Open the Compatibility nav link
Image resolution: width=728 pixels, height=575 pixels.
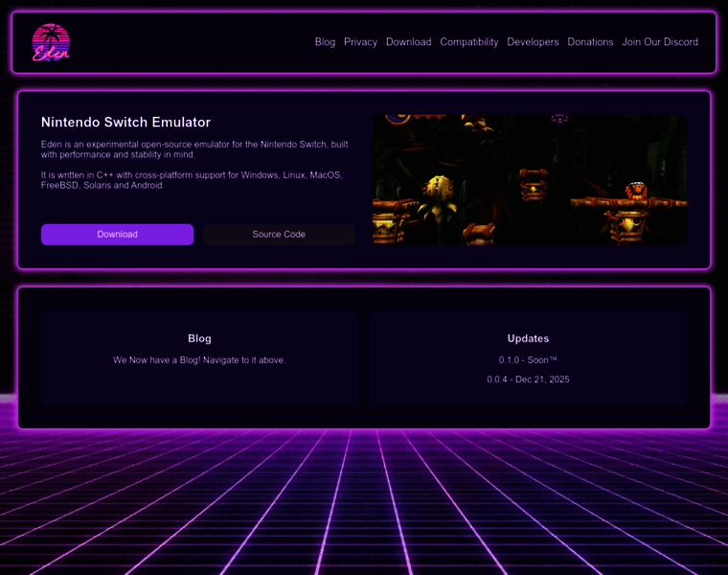click(x=468, y=42)
